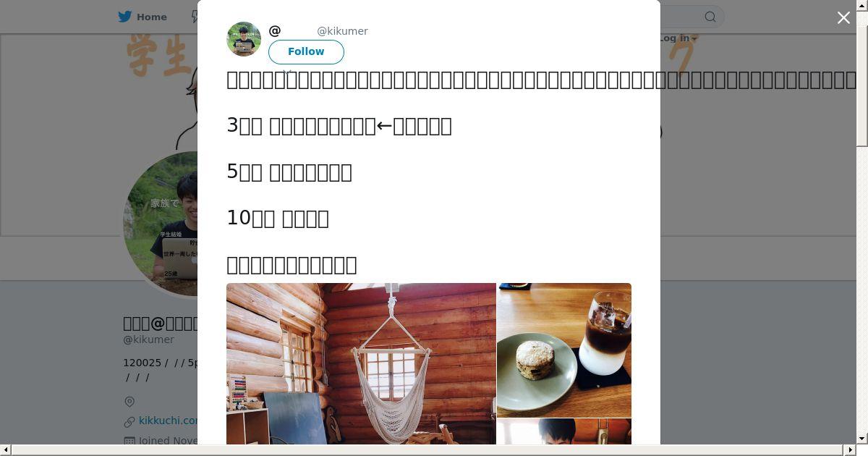
Task: Click the location pin icon
Action: pyautogui.click(x=129, y=402)
